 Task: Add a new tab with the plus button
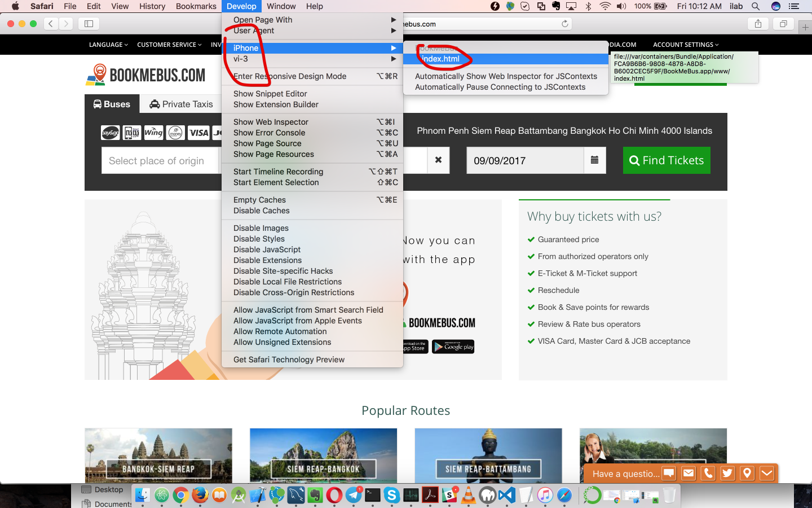pyautogui.click(x=805, y=27)
